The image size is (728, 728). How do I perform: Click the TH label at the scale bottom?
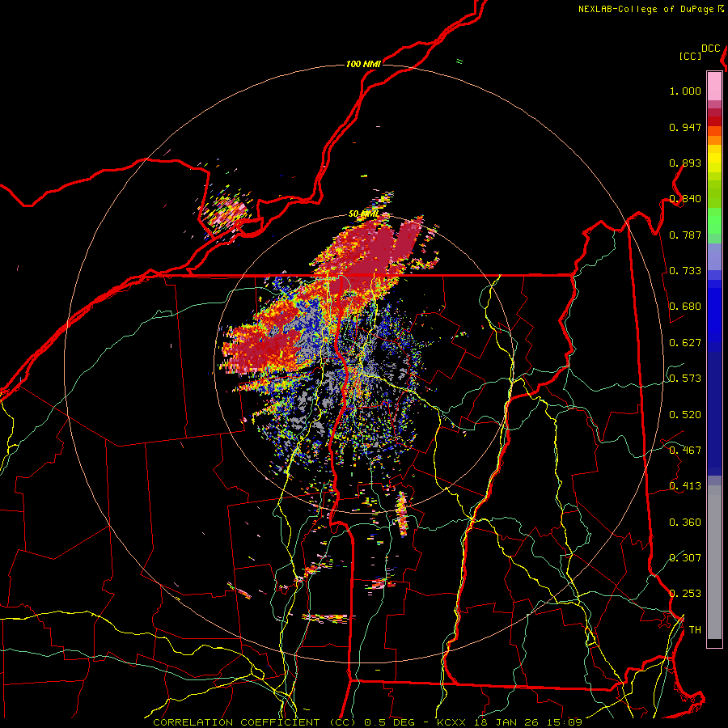[x=695, y=630]
